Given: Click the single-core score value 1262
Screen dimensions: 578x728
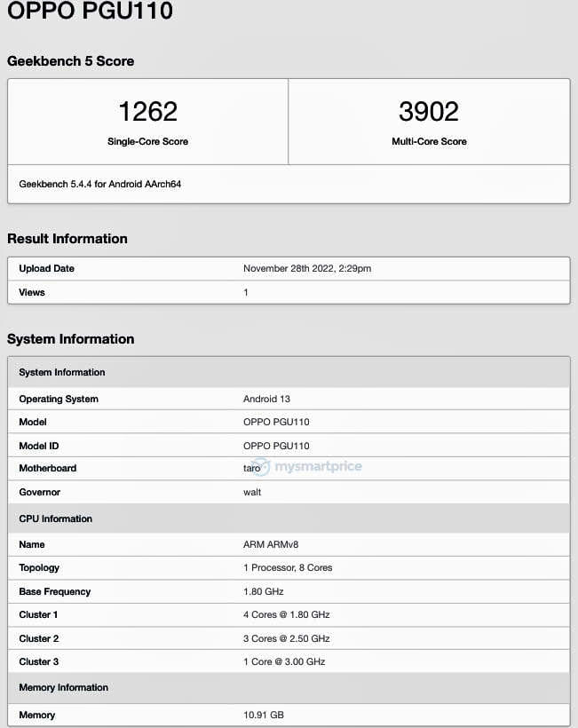Looking at the screenshot, I should [147, 112].
